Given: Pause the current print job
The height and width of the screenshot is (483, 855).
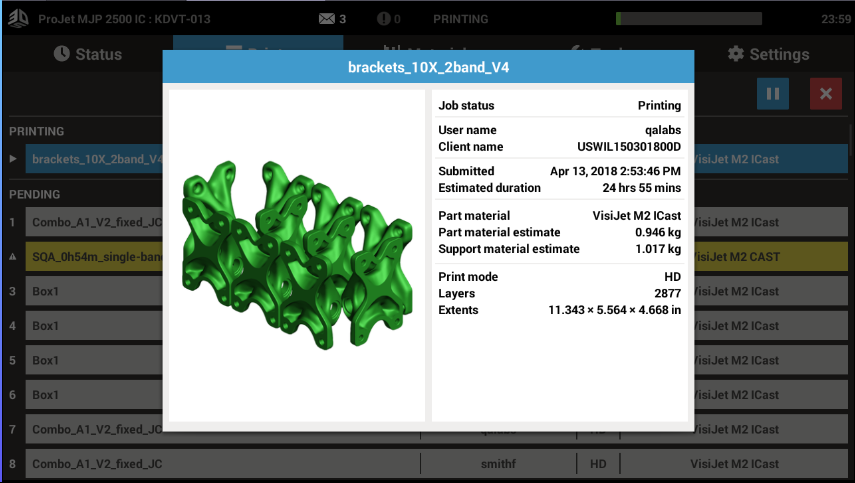Looking at the screenshot, I should coord(772,94).
